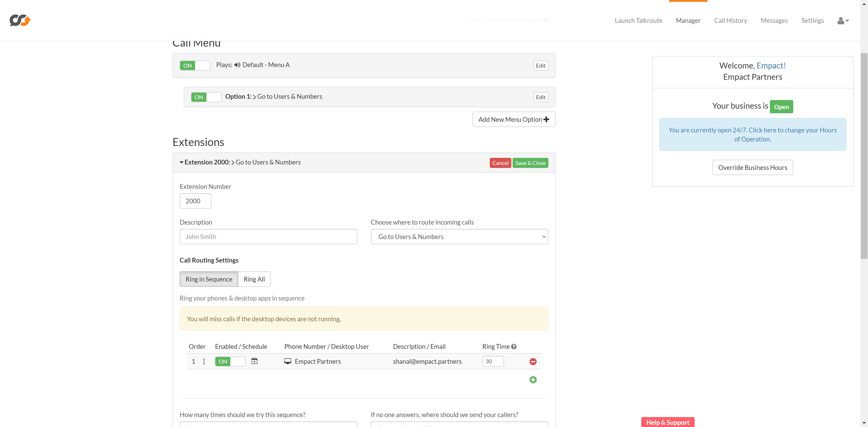Click the reorder arrows icon in row 1
868x427 pixels.
204,362
